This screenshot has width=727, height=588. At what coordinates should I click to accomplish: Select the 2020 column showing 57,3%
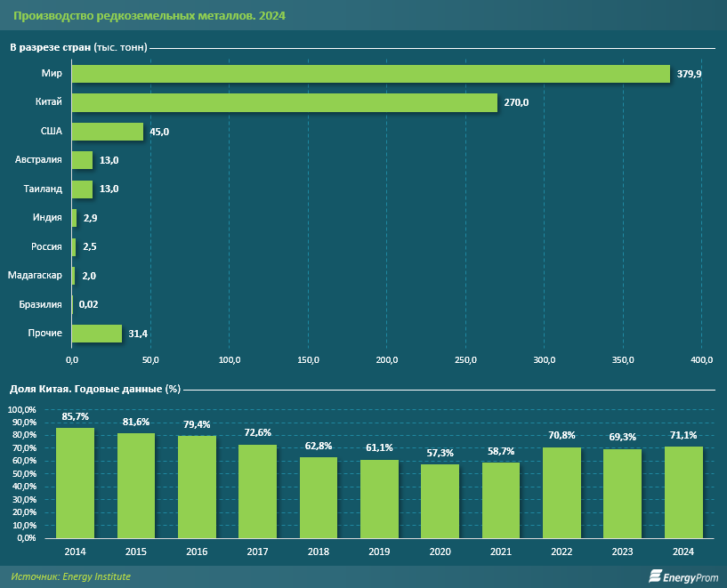[x=440, y=501]
